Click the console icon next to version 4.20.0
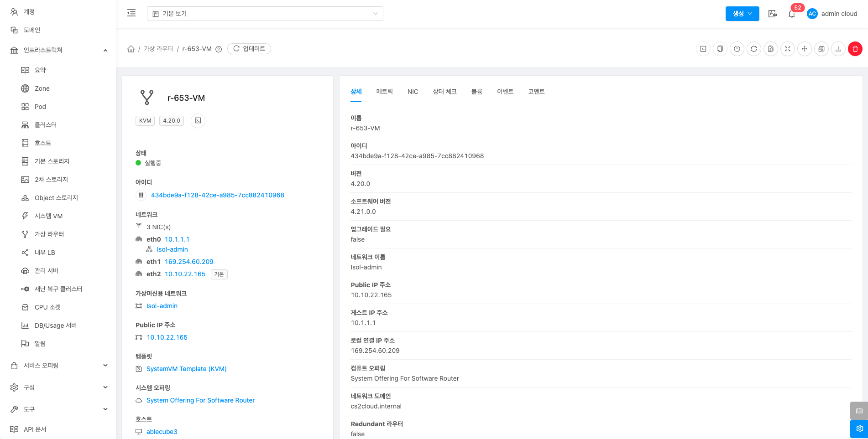Screen dimensions: 868x439 coord(198,121)
